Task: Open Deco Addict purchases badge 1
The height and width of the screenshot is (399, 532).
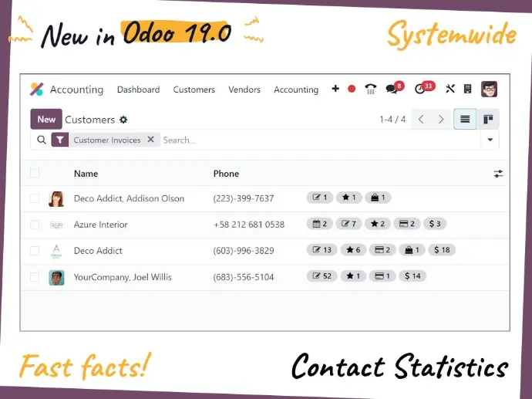Action: click(412, 250)
